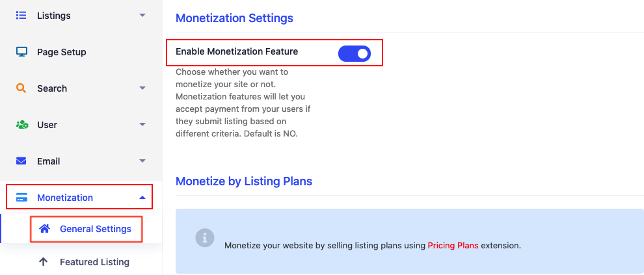The image size is (644, 275).
Task: Click the Featured Listing up arrow icon
Action: 43,262
